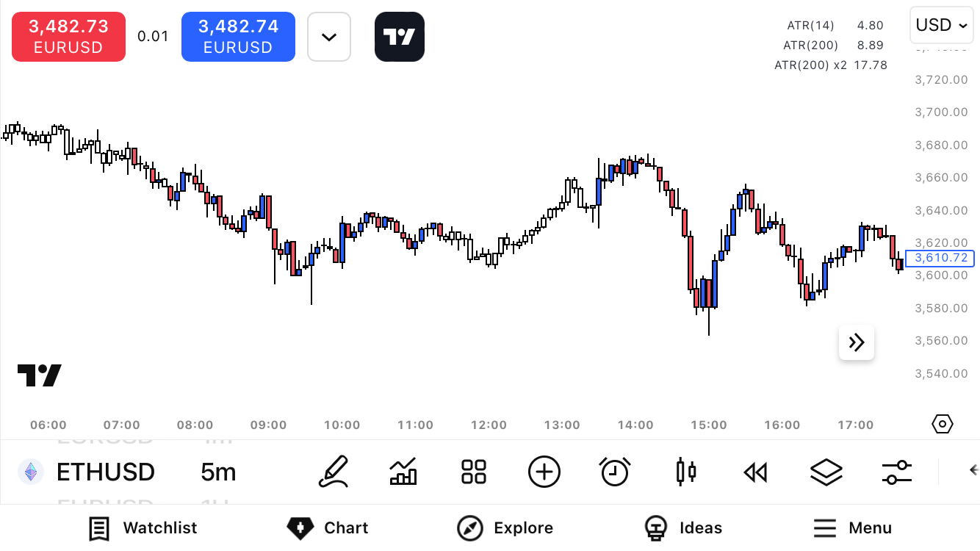Open the ETHUSD symbol selector
This screenshot has width=980, height=551.
click(x=105, y=472)
